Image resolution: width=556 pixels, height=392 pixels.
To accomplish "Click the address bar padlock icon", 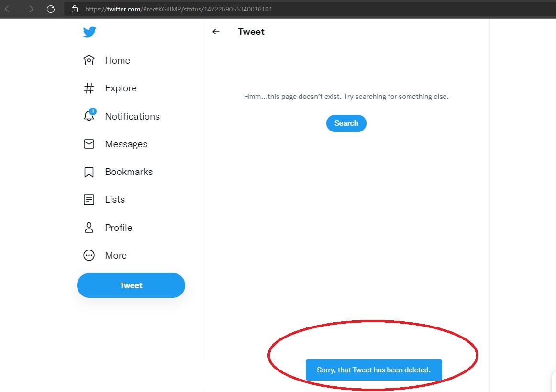I will pos(74,9).
